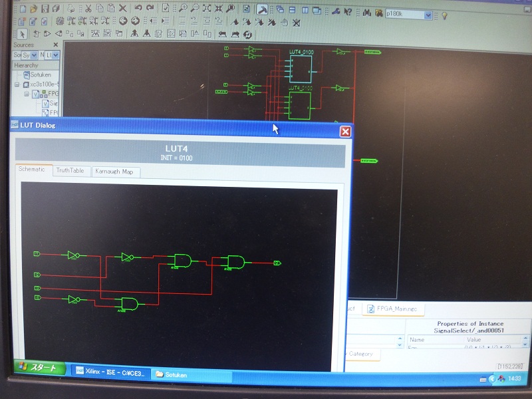
Task: Click the light bulb tips icon
Action: coord(444,15)
